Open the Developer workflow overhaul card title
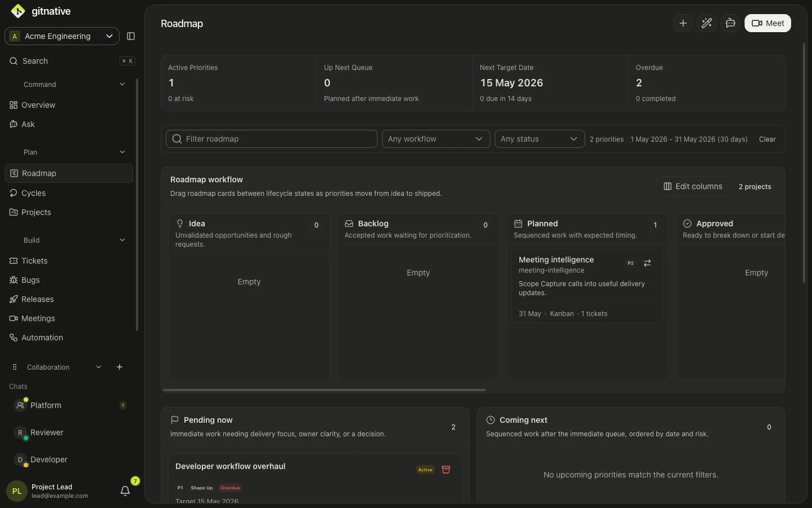Viewport: 812px width, 508px height. [230, 466]
